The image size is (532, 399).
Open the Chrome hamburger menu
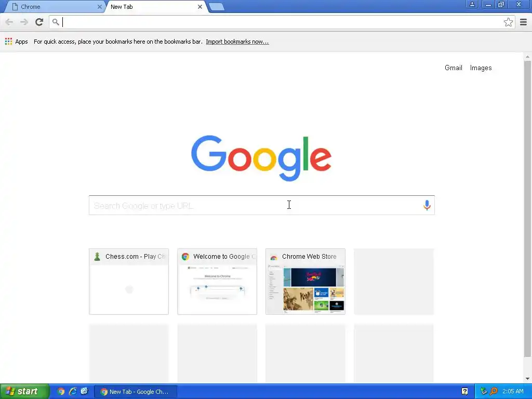(523, 22)
